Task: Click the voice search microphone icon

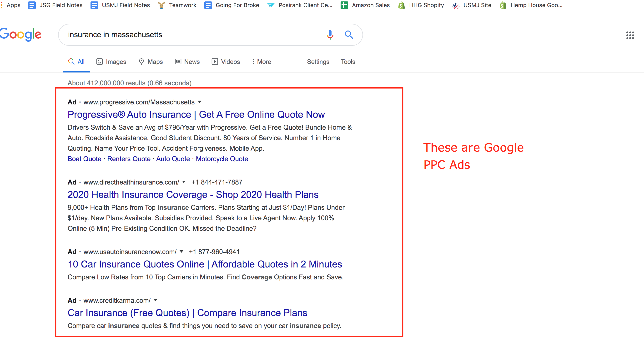Action: coord(330,35)
